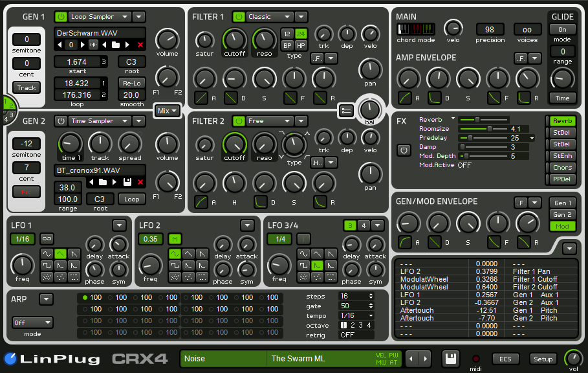Open the LFO 1 menu arrow
Screen dimensions: 588x373
tap(119, 225)
